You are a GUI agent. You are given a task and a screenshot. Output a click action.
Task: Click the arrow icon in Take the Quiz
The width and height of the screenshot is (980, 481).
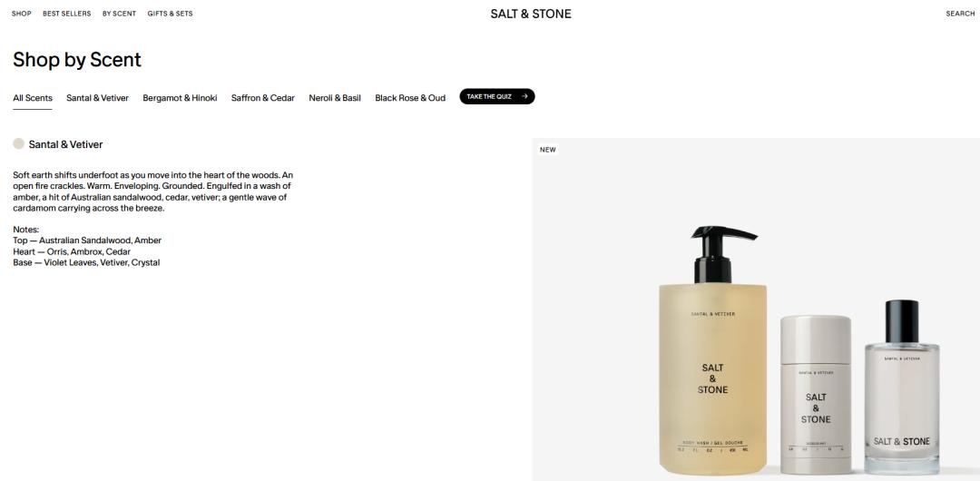point(524,96)
